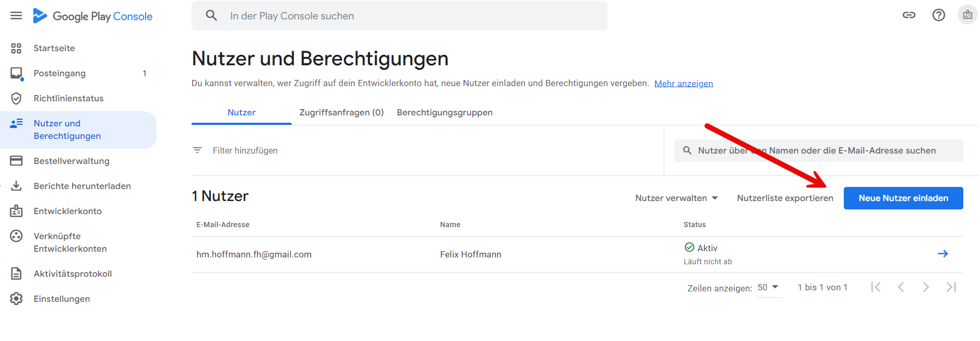
Task: Click the 1 Nutzer heading
Action: click(220, 196)
